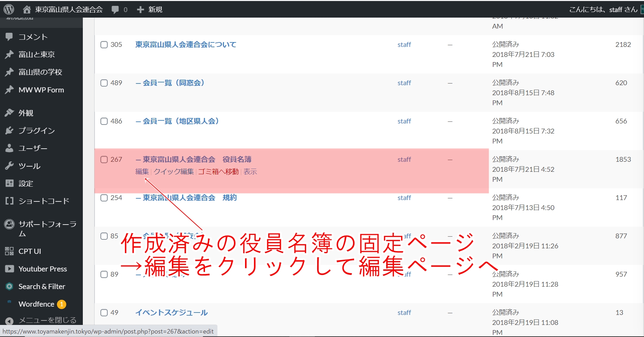
Task: Check the box for page 267
Action: [104, 159]
